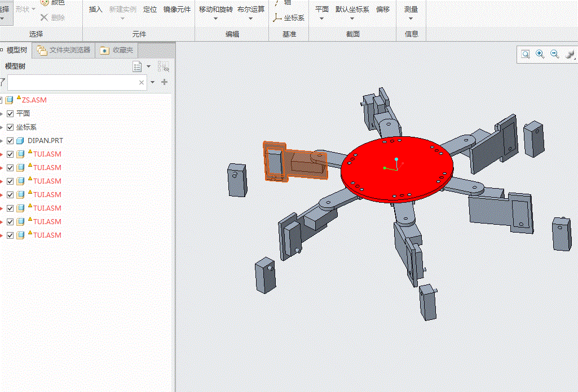Screen dimensions: 578x392
Task: Click the ZS.ASM assembly icon
Action: tap(10, 100)
